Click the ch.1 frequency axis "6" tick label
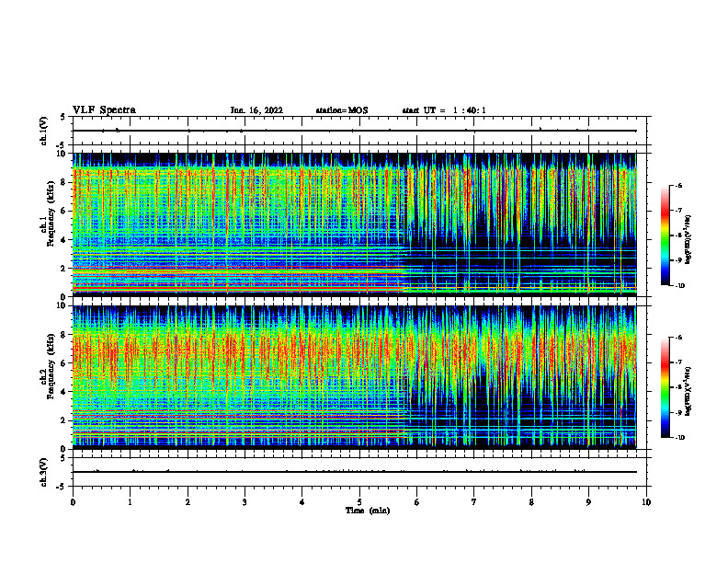 [x=63, y=211]
